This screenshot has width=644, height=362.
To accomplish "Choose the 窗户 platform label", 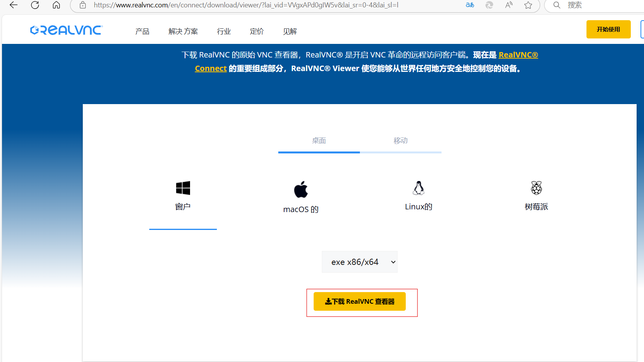I will [183, 207].
